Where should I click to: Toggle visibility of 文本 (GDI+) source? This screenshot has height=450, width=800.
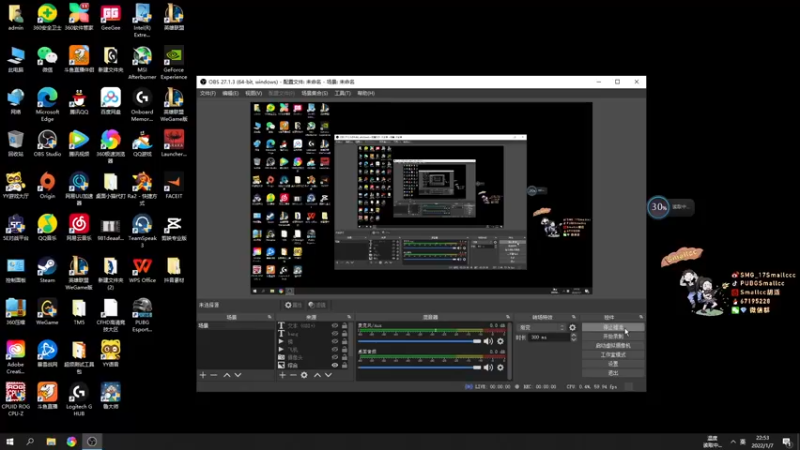coord(335,326)
